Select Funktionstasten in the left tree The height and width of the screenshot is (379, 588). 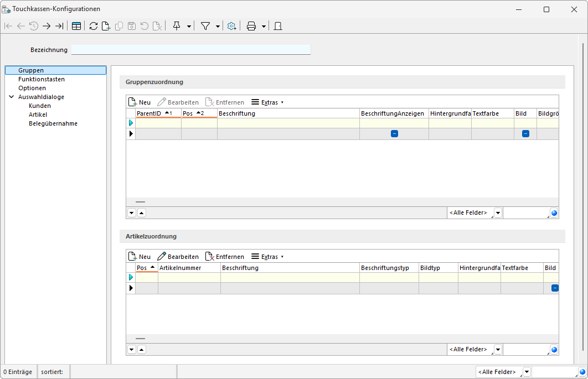pos(42,79)
